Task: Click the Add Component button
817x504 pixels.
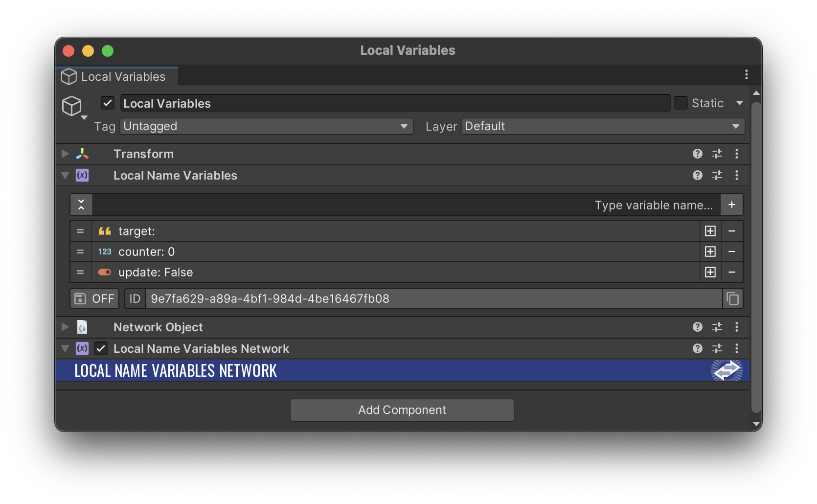Action: pos(402,410)
